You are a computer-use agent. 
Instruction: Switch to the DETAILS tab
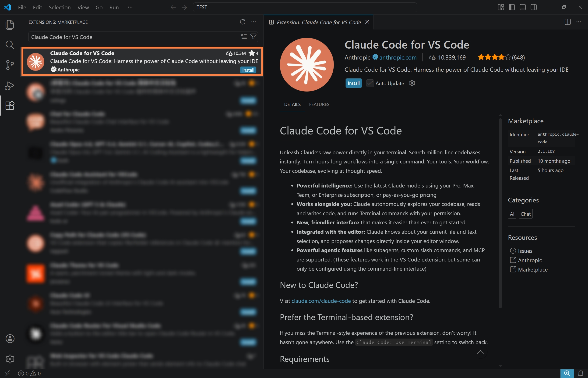point(292,104)
